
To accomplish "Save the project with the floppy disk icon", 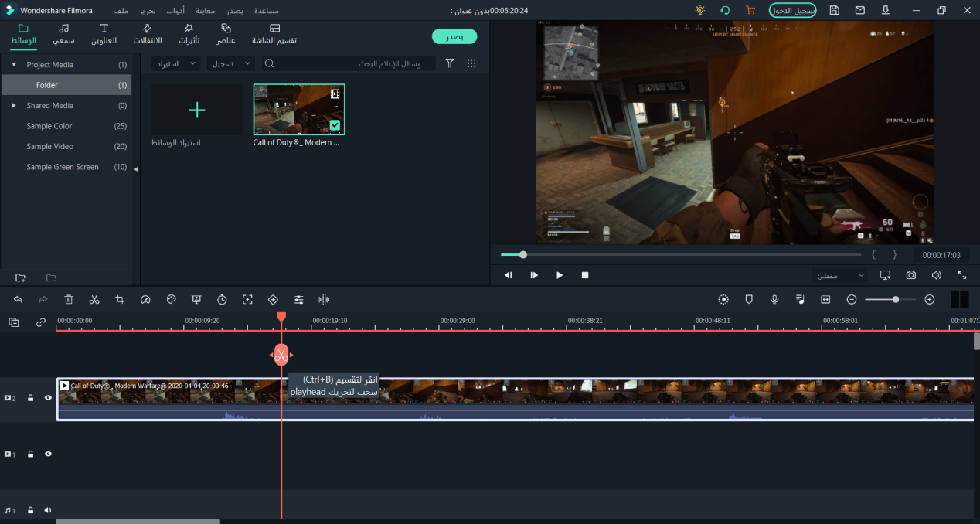I will click(x=835, y=10).
